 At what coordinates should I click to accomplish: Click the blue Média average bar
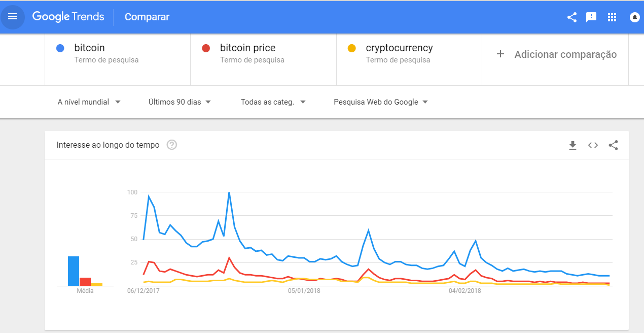[73, 271]
